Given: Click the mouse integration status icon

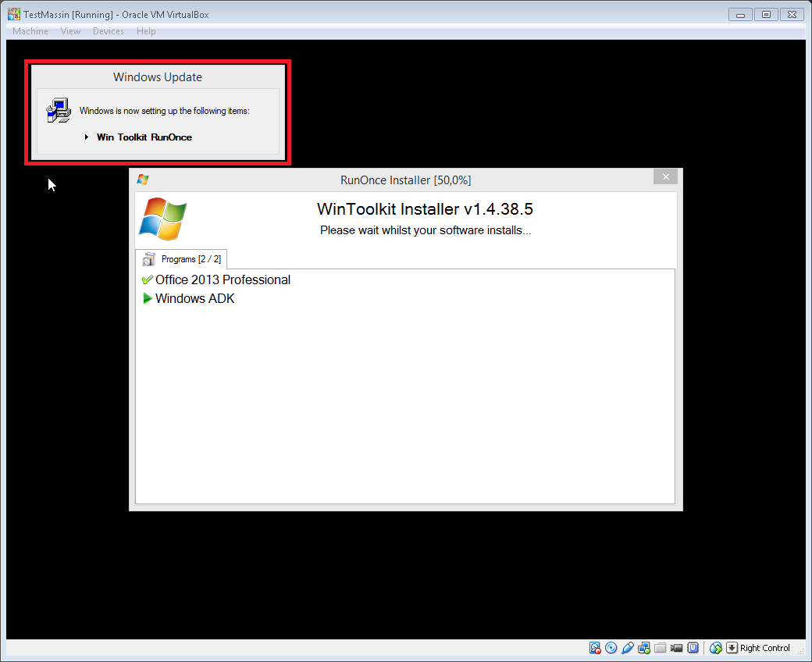Looking at the screenshot, I should click(x=716, y=648).
